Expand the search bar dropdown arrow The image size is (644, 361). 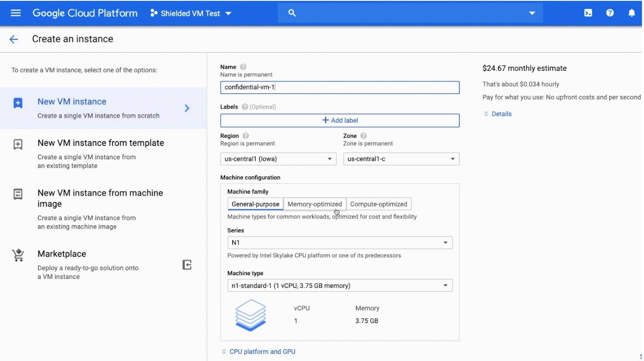(532, 13)
